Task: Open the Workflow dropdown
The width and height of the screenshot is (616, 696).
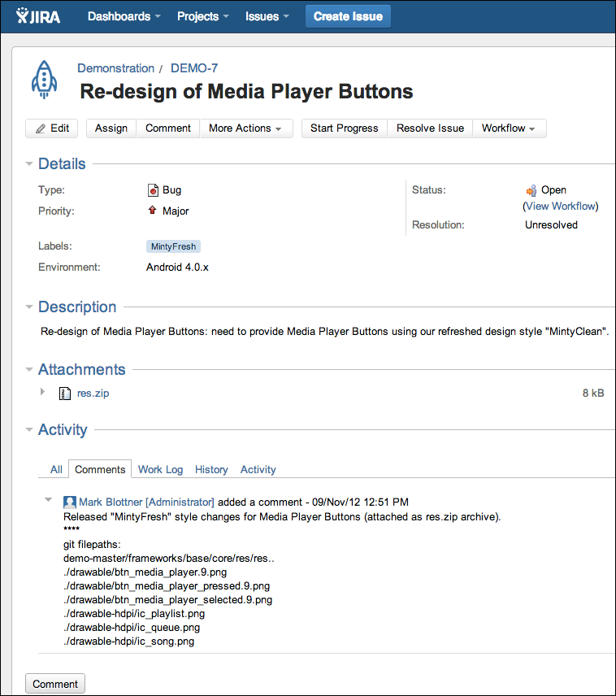Action: coord(509,128)
